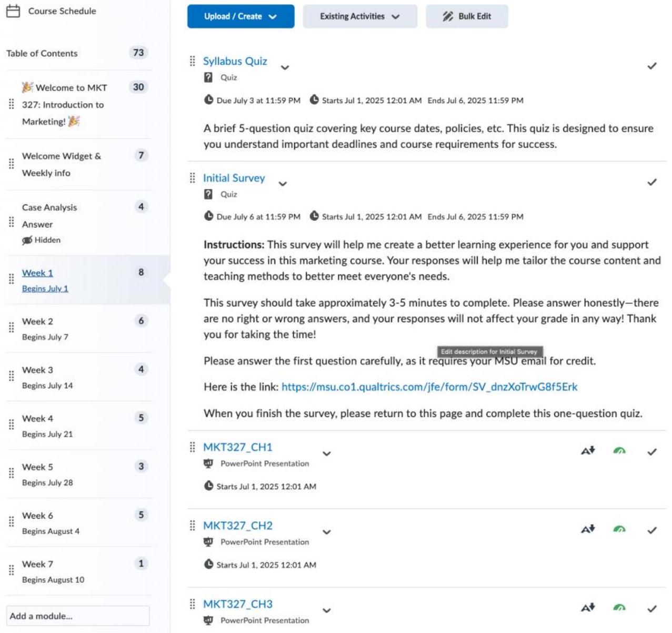Image resolution: width=672 pixels, height=633 pixels.
Task: Toggle the completion checkmark for MKT327_CH2
Action: pyautogui.click(x=652, y=530)
